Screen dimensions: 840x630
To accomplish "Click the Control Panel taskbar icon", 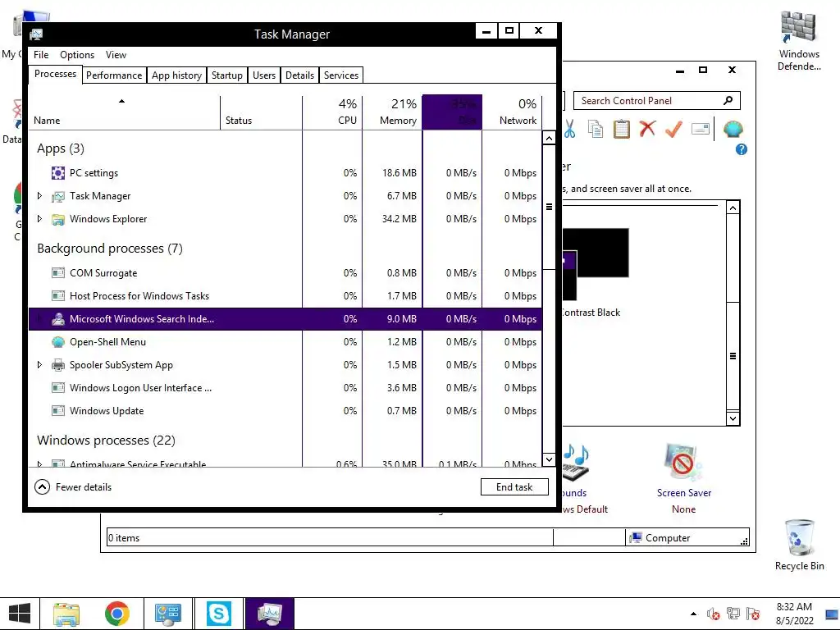I will [x=167, y=614].
